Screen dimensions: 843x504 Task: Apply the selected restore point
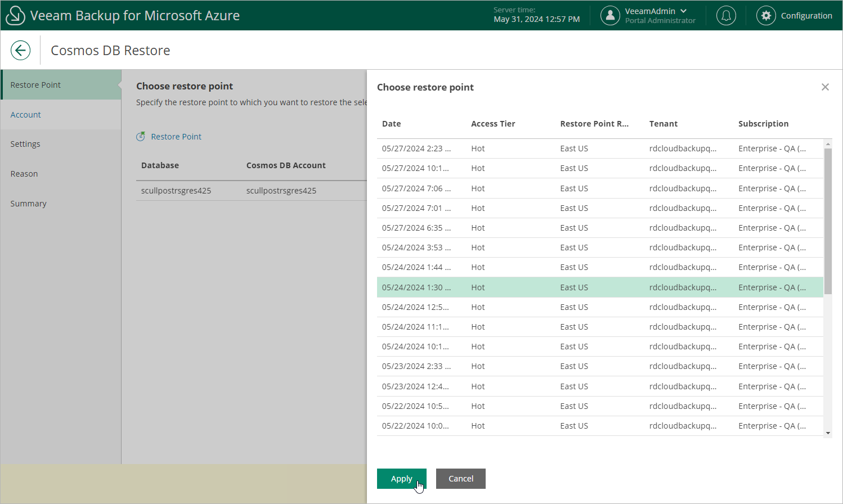click(402, 479)
